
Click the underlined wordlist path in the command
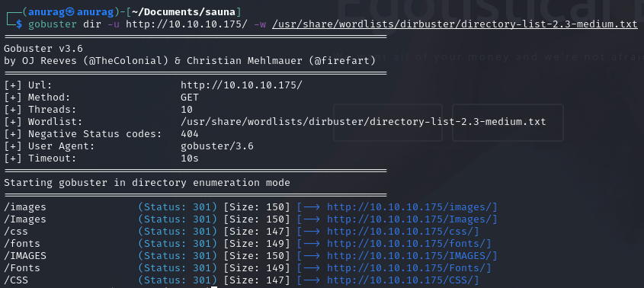pyautogui.click(x=455, y=24)
